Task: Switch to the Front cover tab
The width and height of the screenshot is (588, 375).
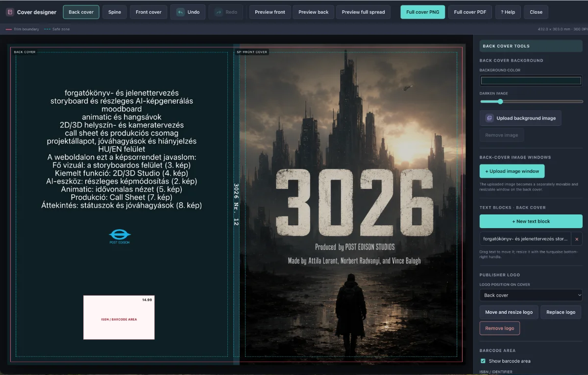Action: pos(148,12)
